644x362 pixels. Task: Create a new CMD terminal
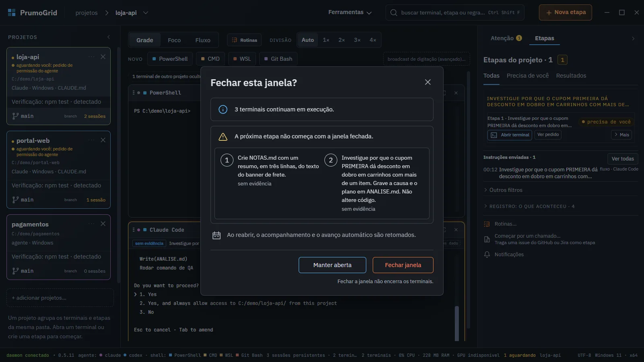210,59
